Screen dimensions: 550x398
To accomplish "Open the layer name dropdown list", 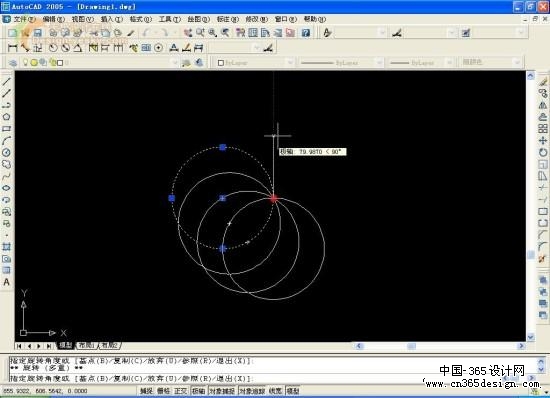I will (x=174, y=63).
